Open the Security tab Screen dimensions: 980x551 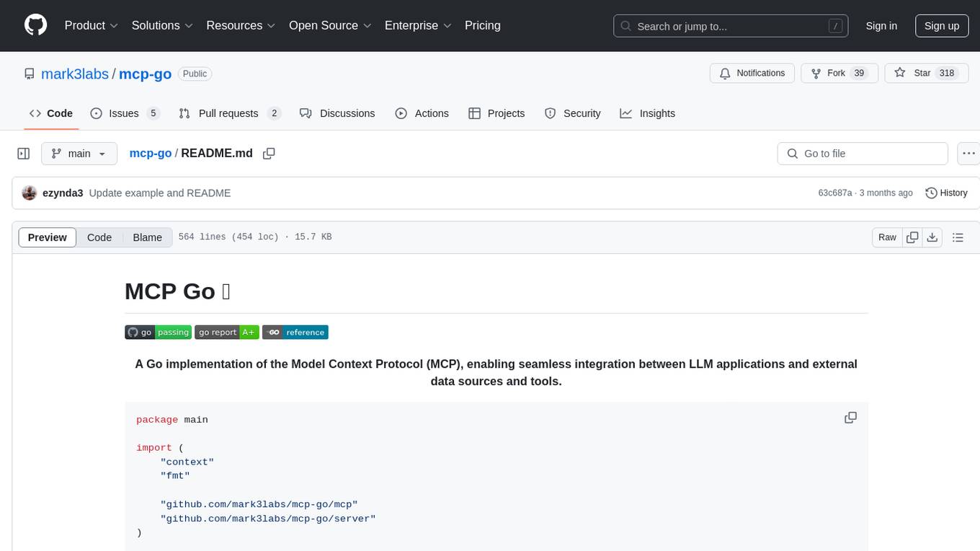[573, 113]
